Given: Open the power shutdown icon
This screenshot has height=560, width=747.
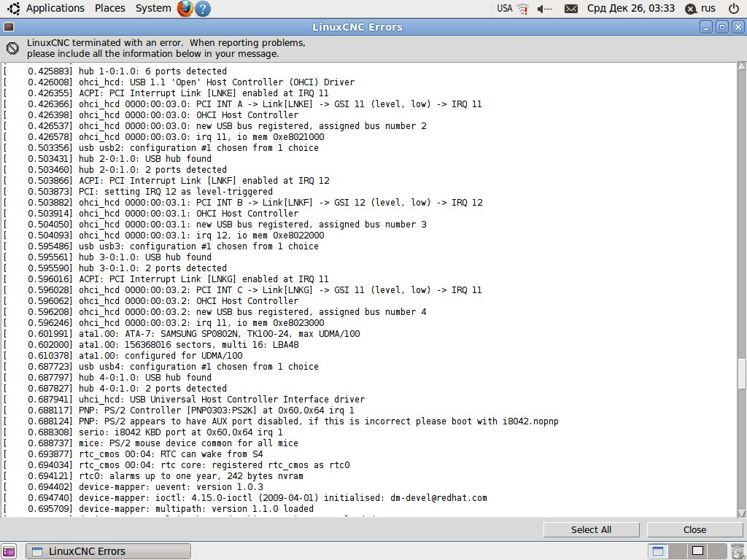Looking at the screenshot, I should (x=734, y=8).
